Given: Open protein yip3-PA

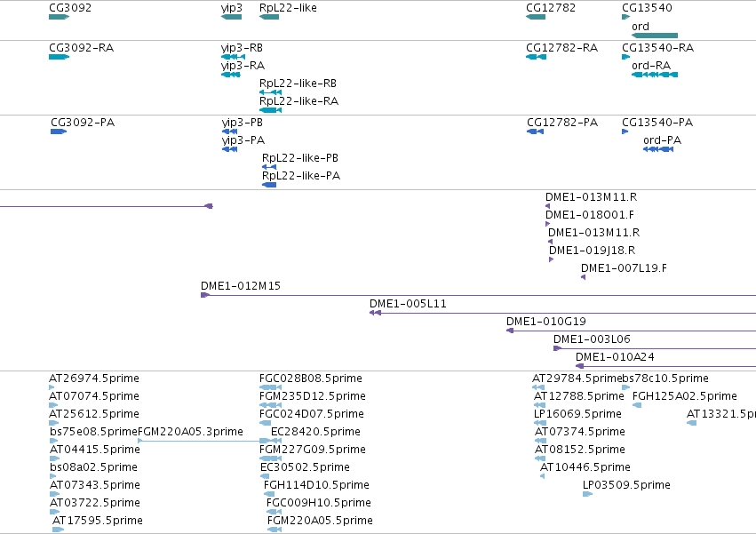Looking at the screenshot, I should pyautogui.click(x=229, y=149).
